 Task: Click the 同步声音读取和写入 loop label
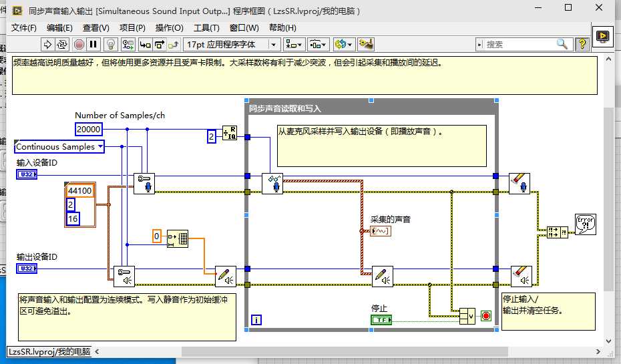coord(284,108)
